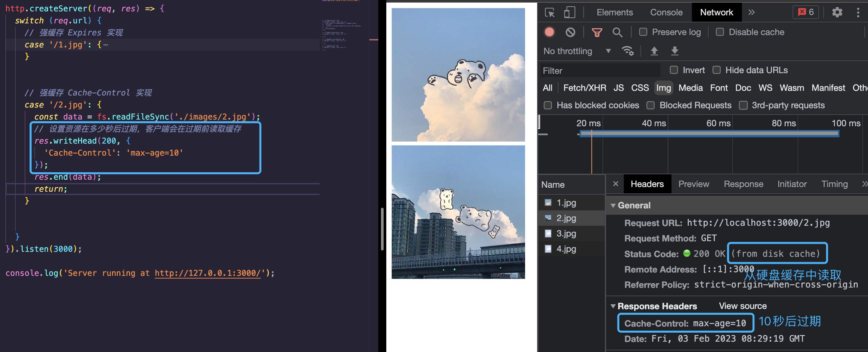Expand folded case '/1.jpg' code block
Viewport: 868px width, 352px height.
105,44
